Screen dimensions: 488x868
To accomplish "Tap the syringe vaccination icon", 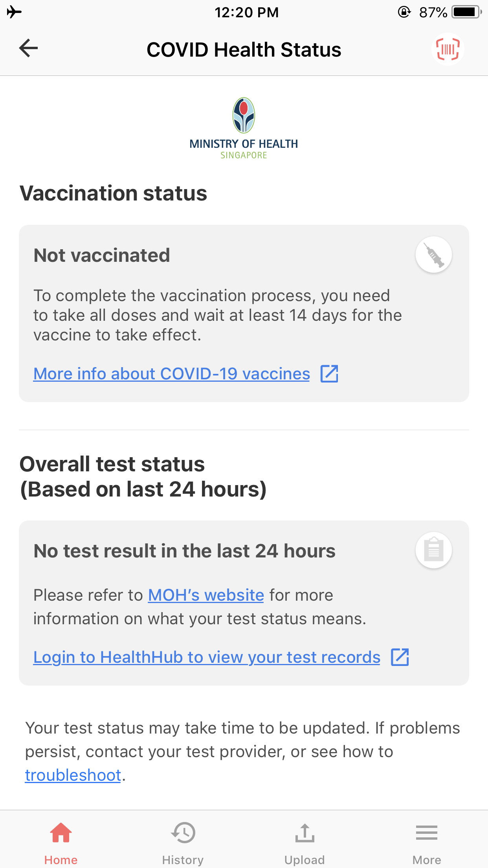I will click(434, 255).
